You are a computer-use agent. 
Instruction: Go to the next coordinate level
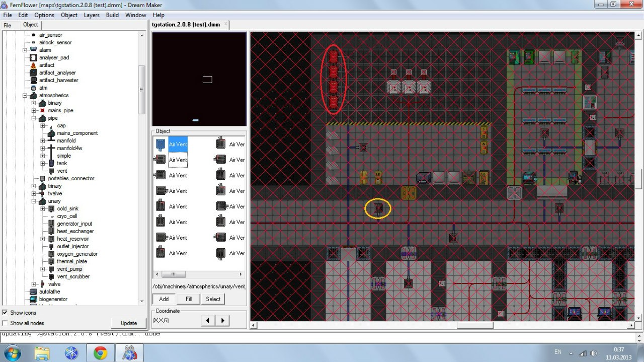point(223,320)
